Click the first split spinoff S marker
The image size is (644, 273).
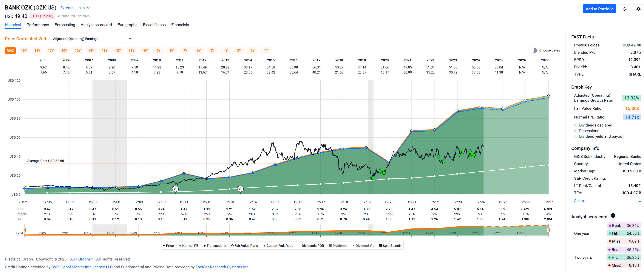(x=175, y=189)
